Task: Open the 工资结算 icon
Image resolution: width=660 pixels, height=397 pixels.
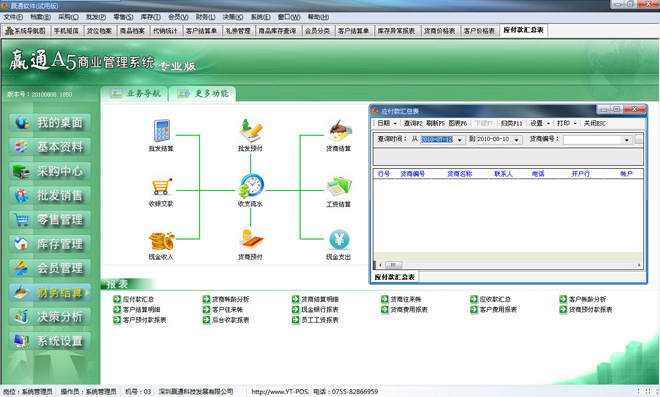Action: 339,187
